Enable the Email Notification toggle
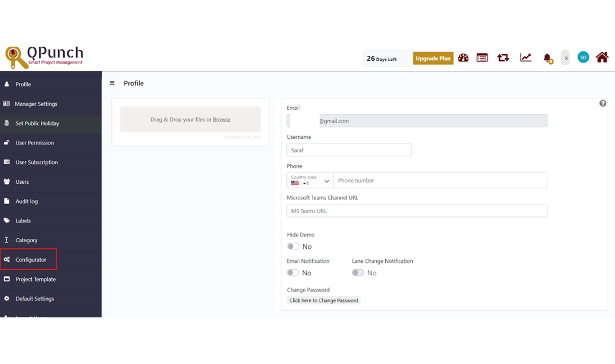The image size is (615, 364). pyautogui.click(x=294, y=273)
